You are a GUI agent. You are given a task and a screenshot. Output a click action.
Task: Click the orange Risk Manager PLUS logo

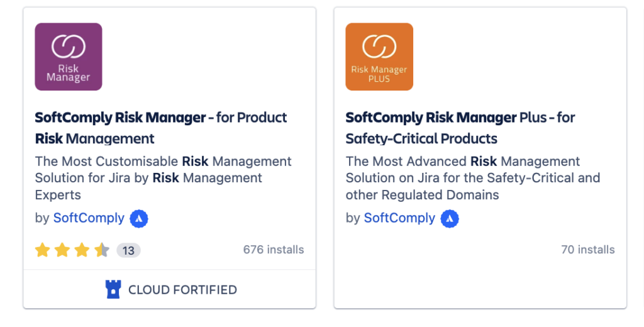(379, 57)
